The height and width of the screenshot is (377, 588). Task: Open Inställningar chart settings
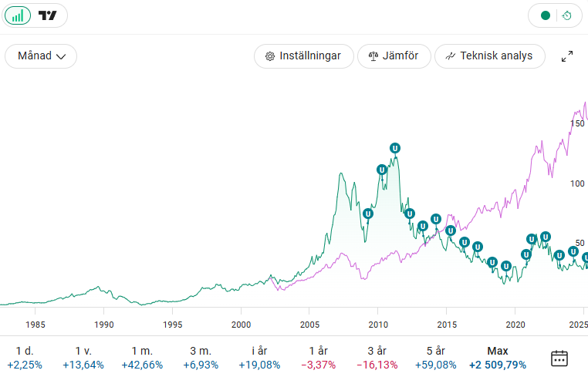click(x=303, y=56)
